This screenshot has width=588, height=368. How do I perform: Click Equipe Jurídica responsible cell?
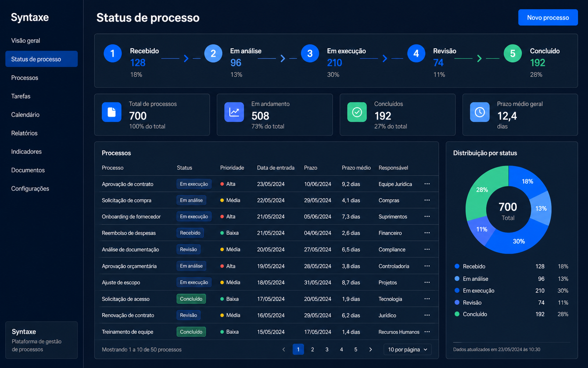(395, 184)
